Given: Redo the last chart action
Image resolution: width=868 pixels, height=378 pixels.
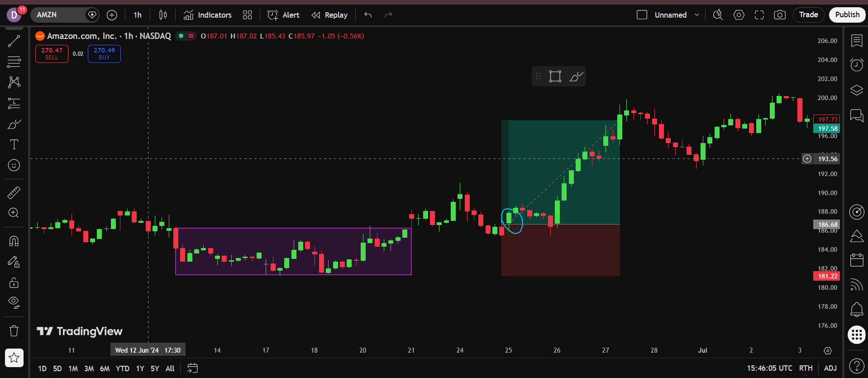Looking at the screenshot, I should click(x=388, y=15).
